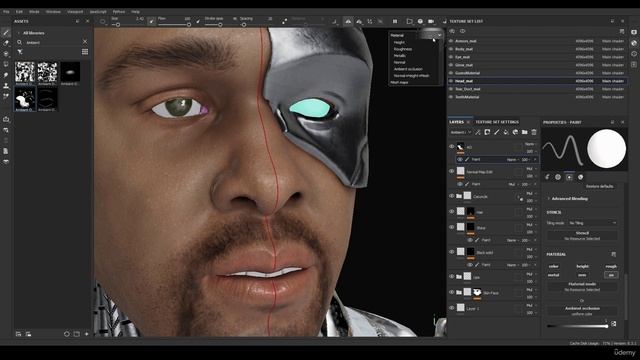
Task: Hide the Eye_mat texture set
Action: click(x=451, y=57)
